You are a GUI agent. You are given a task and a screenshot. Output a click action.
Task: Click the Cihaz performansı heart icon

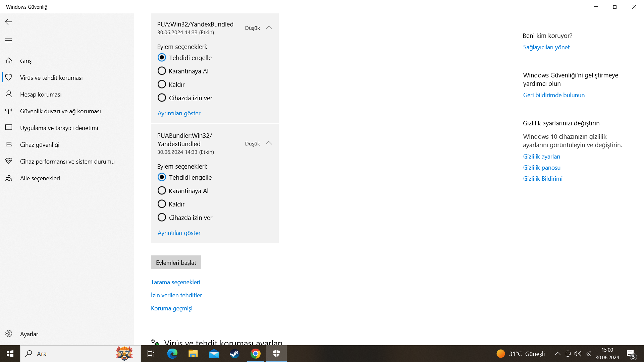coord(9,161)
